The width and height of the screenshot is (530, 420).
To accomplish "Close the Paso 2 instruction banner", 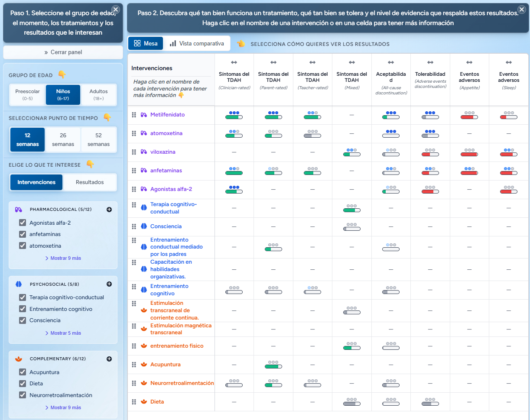I will pos(522,10).
